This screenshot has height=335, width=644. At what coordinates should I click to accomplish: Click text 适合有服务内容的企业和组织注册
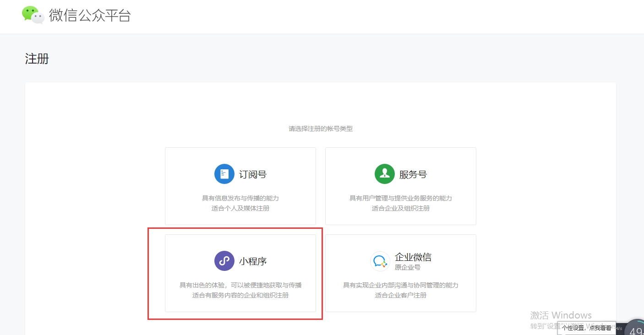click(240, 295)
